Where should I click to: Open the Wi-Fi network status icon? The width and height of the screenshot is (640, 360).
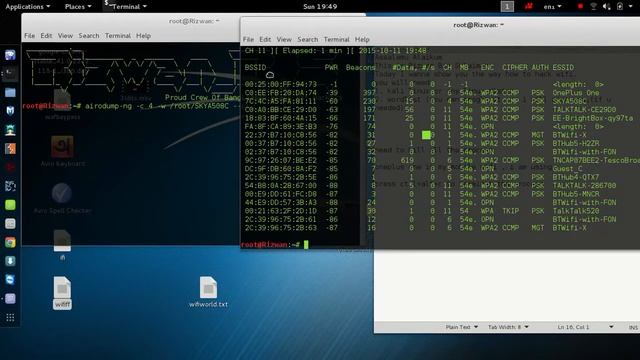(x=593, y=7)
